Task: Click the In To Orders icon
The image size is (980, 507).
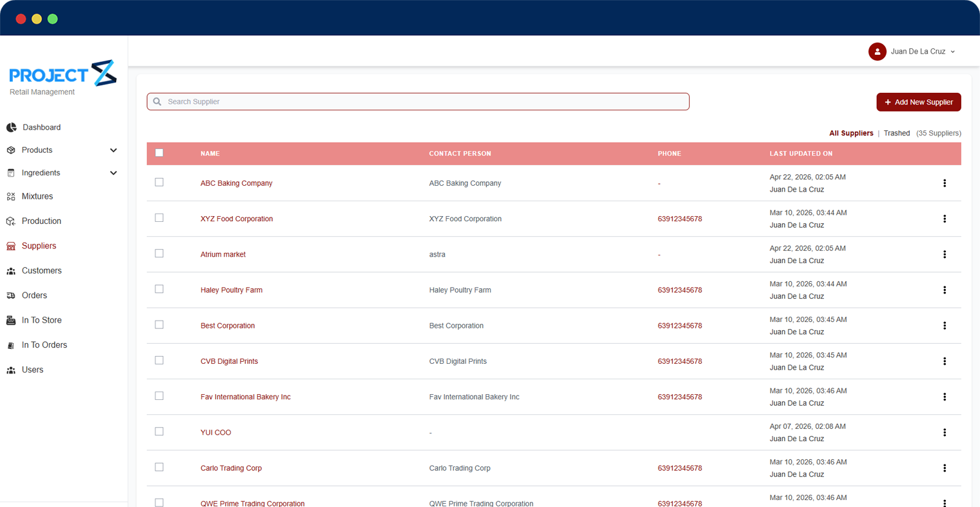Action: [x=11, y=345]
